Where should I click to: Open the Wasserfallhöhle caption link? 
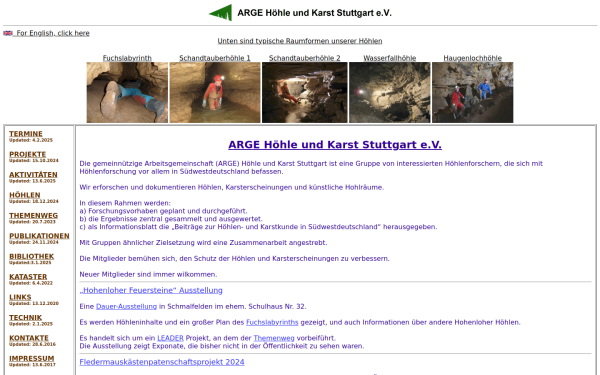pos(390,58)
